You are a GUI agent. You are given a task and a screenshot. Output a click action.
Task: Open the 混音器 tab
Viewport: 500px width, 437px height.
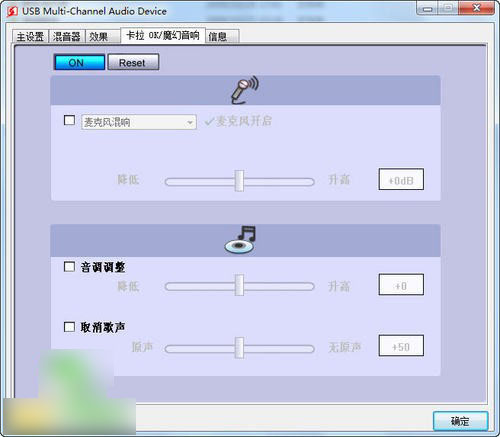point(67,36)
